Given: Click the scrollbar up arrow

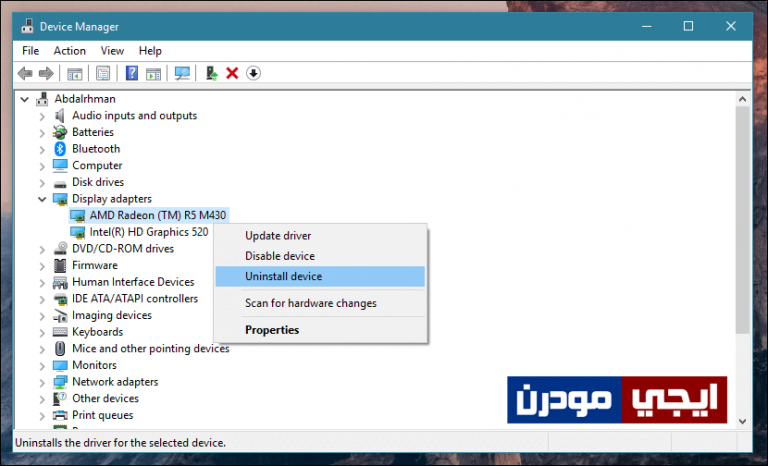Looking at the screenshot, I should (743, 99).
